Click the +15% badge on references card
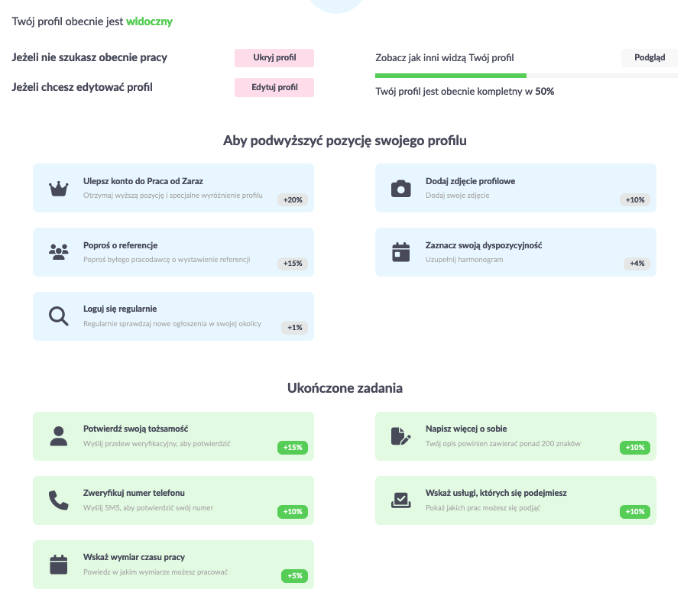The image size is (700, 612). pos(293,264)
